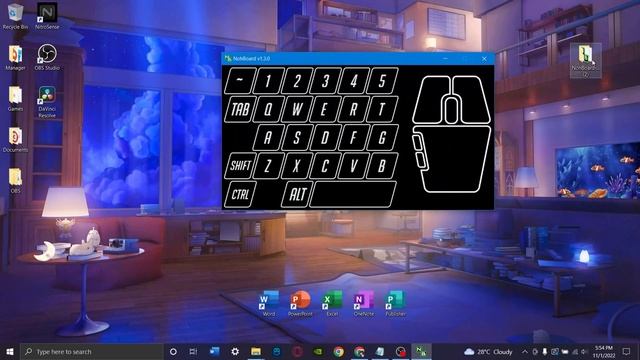The image size is (640, 360).
Task: Click the A key in NohBoard
Action: pyautogui.click(x=268, y=138)
